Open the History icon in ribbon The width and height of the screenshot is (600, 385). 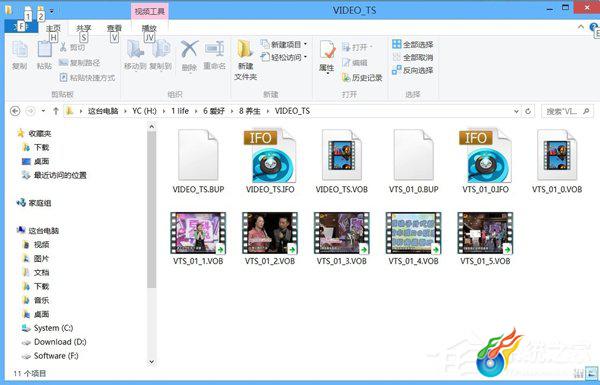click(346, 78)
